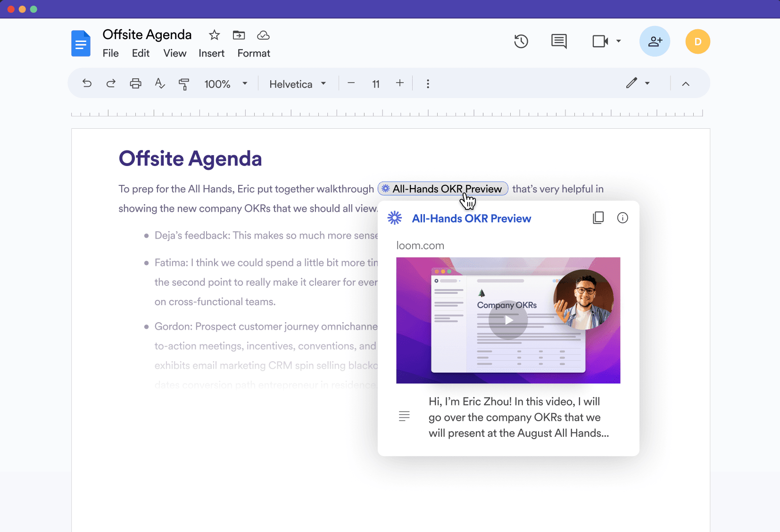Open the Format menu
780x532 pixels.
(253, 53)
